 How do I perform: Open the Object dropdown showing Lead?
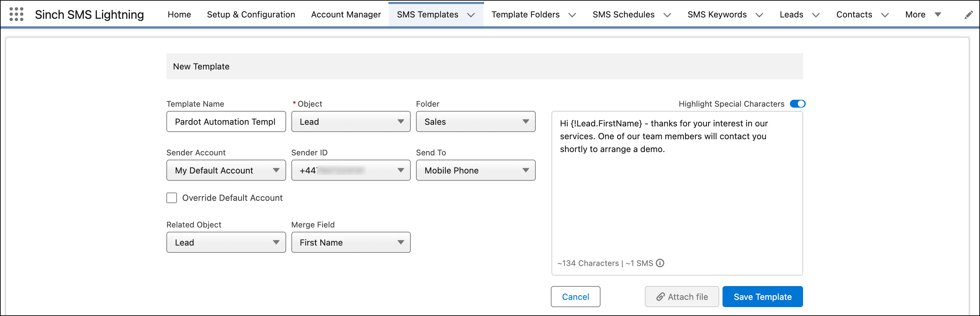(351, 122)
